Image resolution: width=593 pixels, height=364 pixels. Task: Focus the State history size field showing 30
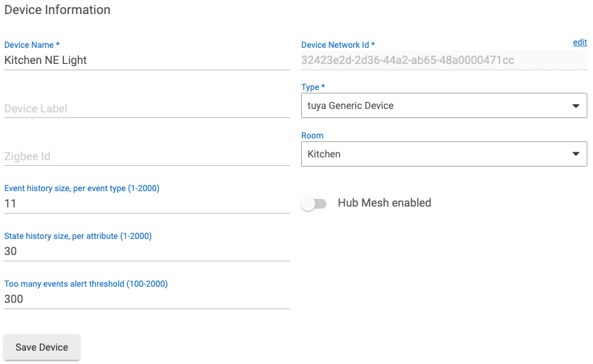pyautogui.click(x=146, y=252)
